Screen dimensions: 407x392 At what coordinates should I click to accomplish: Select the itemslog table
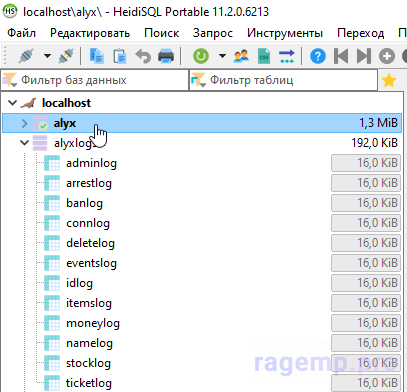pyautogui.click(x=89, y=303)
